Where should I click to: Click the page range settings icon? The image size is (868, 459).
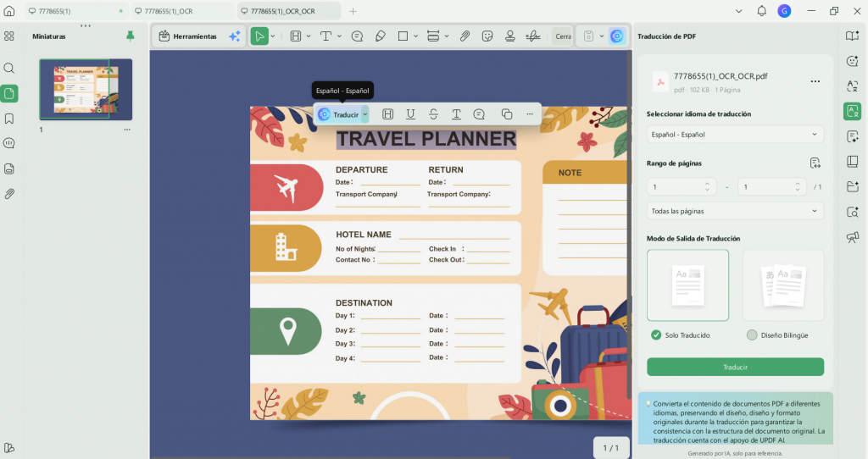click(815, 163)
